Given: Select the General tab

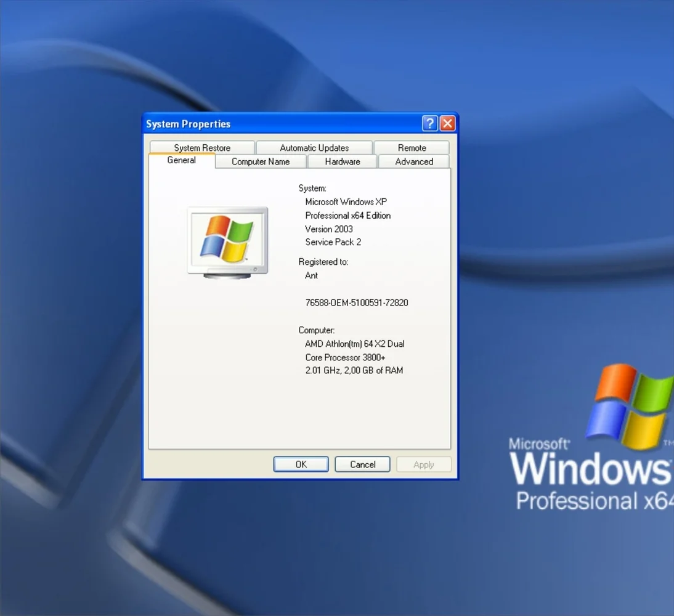Looking at the screenshot, I should tap(182, 160).
